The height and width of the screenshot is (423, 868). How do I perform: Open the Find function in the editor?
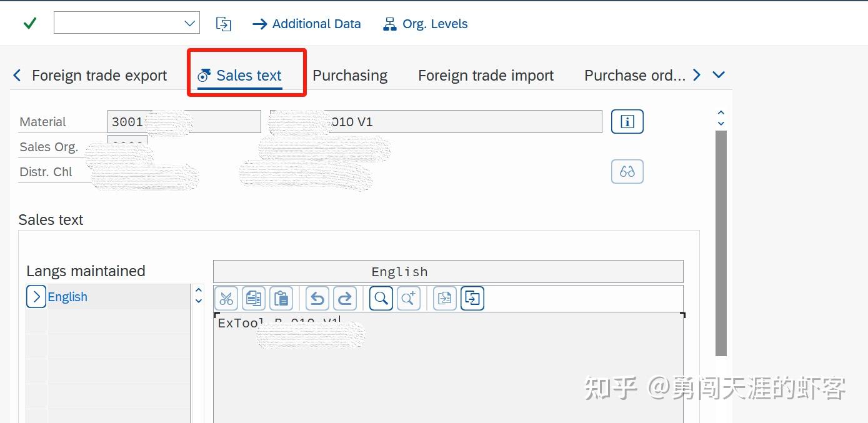click(x=381, y=298)
